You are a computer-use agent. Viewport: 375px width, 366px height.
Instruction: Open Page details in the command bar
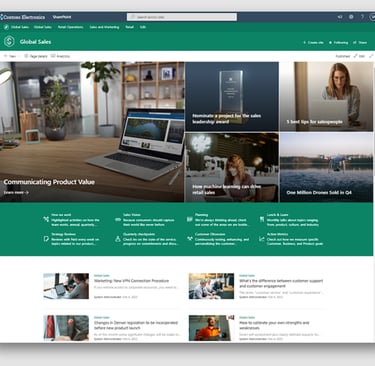point(36,56)
